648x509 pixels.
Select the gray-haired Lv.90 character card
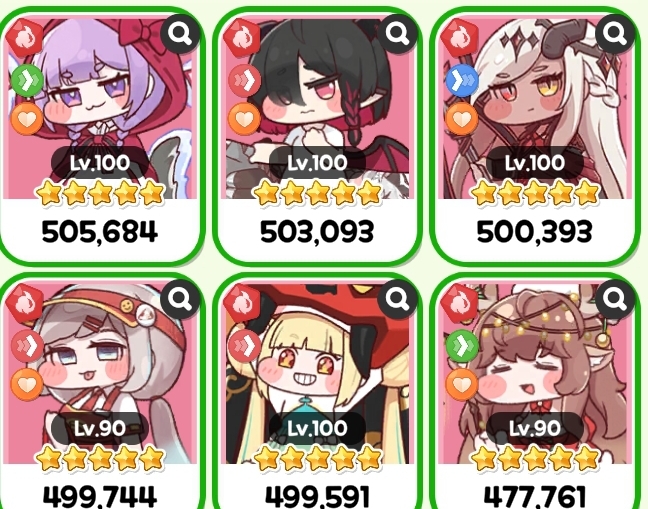pyautogui.click(x=99, y=392)
